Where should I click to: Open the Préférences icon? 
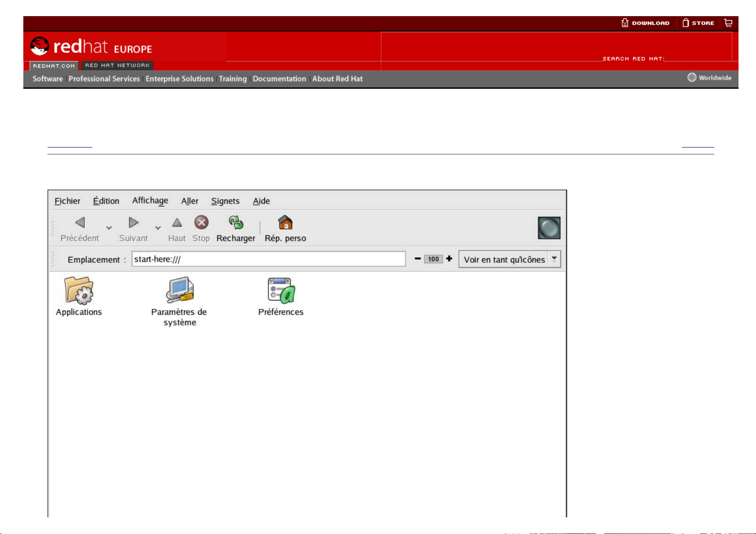coord(281,290)
